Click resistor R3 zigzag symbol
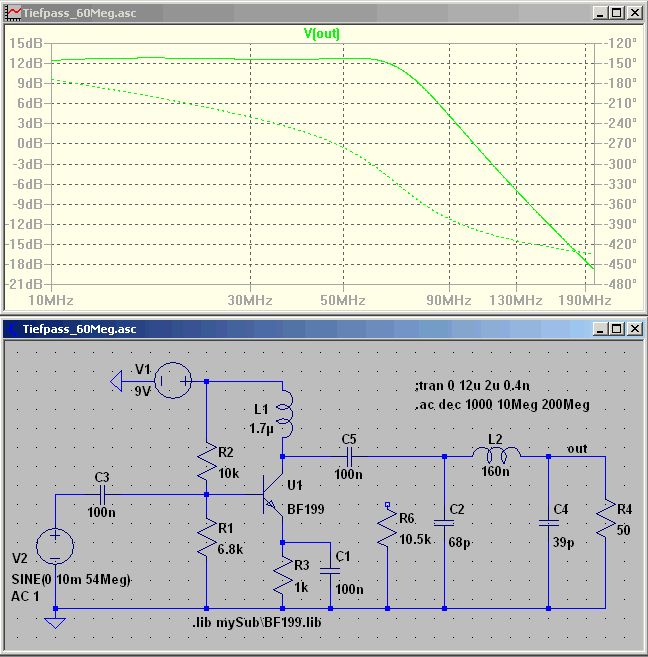The image size is (648, 657). (283, 575)
